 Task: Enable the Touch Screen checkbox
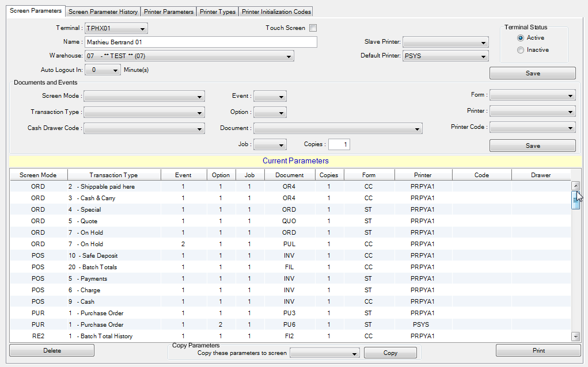pos(313,28)
